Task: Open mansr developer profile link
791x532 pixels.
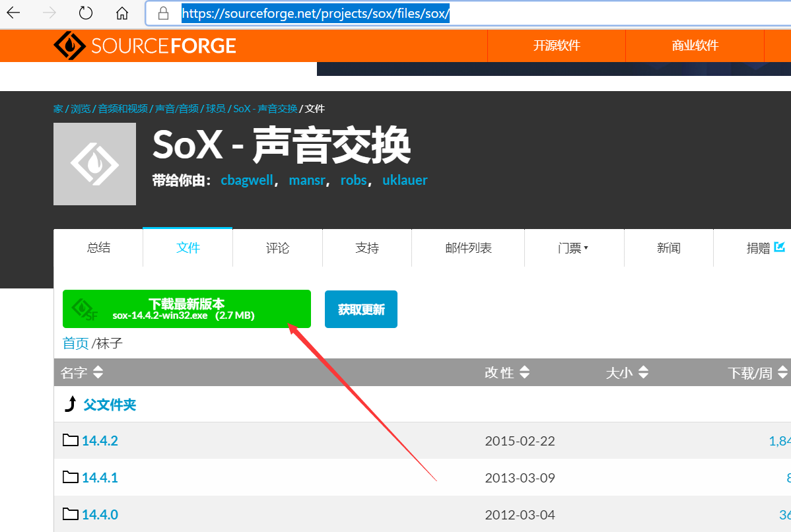Action: click(x=307, y=180)
